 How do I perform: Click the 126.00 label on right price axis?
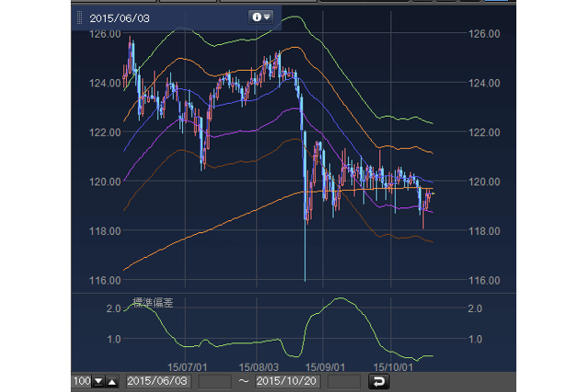pos(484,34)
